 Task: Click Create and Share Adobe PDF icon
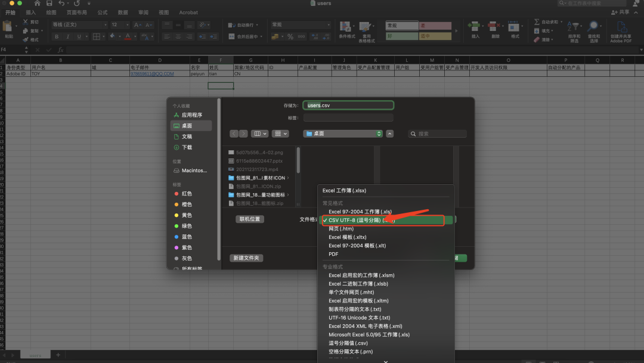pos(621,27)
